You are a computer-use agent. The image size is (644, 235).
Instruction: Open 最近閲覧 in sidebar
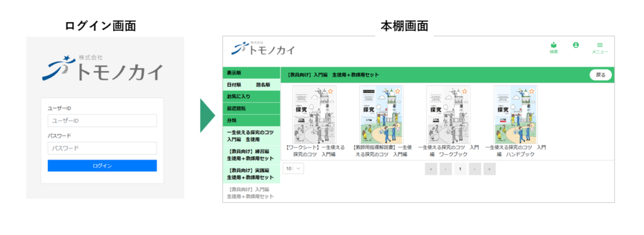point(252,108)
